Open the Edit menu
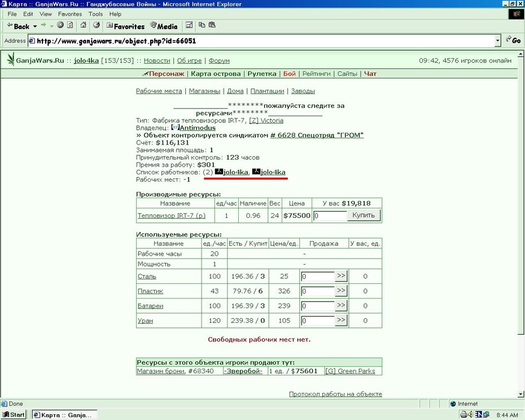 click(28, 14)
